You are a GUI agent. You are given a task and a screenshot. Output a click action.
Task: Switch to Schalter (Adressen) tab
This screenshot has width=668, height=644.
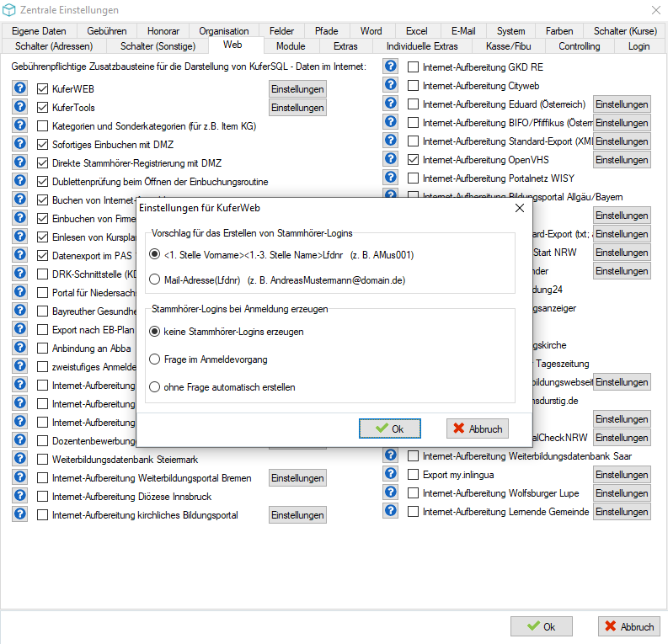tap(54, 46)
